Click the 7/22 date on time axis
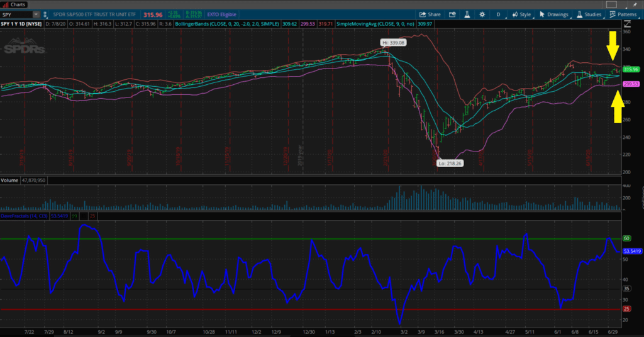Image resolution: width=644 pixels, height=337 pixels. [x=29, y=332]
